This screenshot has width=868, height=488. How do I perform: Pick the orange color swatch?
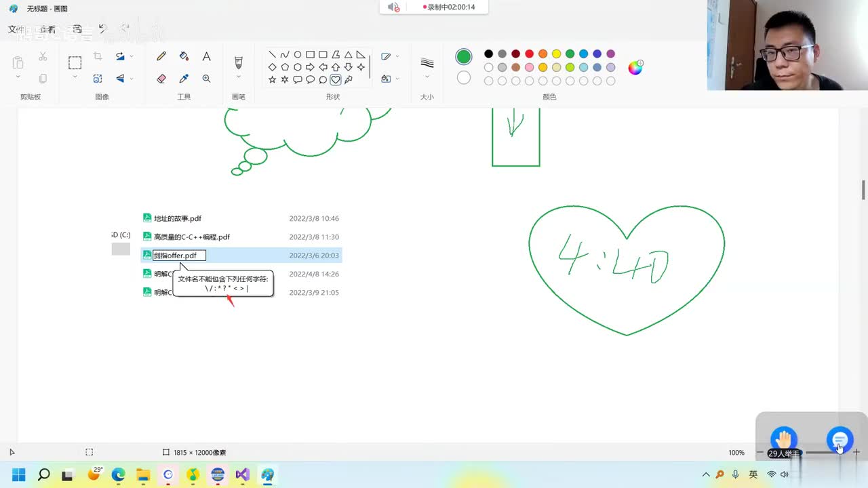[x=542, y=54]
